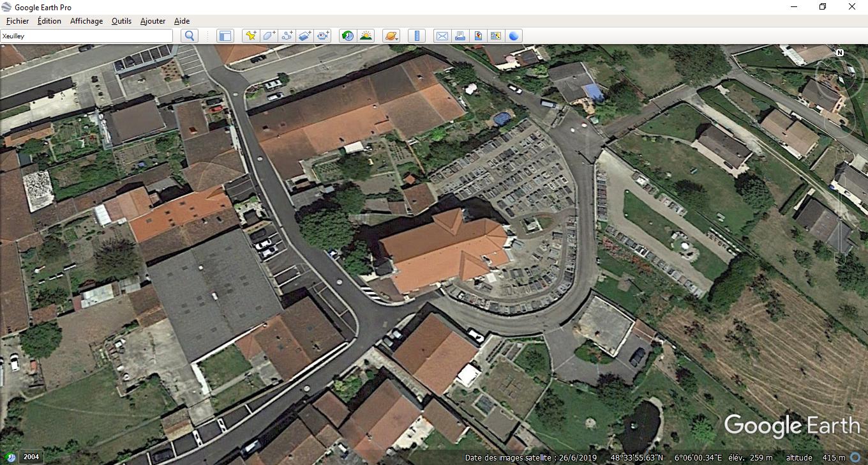Viewport: 868px width, 465px height.
Task: Add an image overlay icon
Action: tap(305, 36)
